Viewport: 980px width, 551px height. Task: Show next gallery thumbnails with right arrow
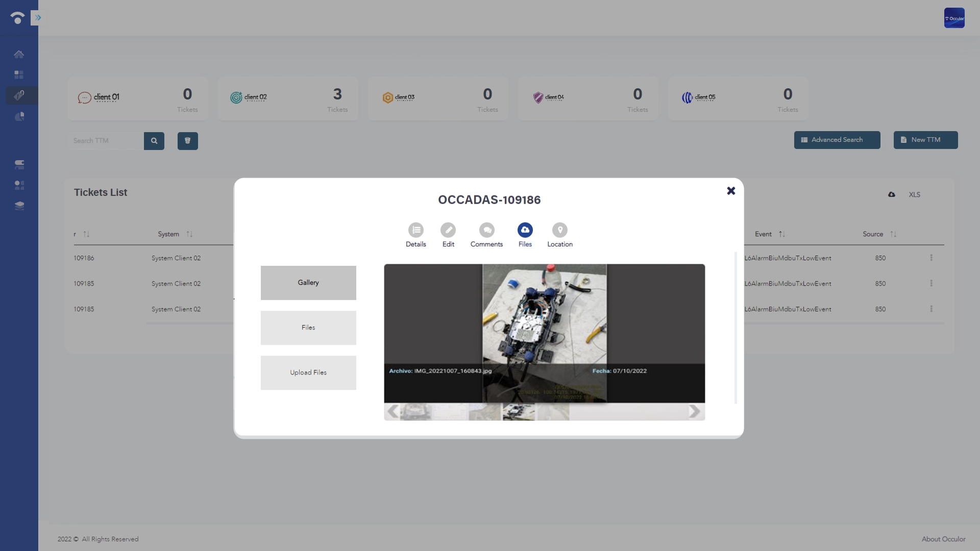click(694, 412)
